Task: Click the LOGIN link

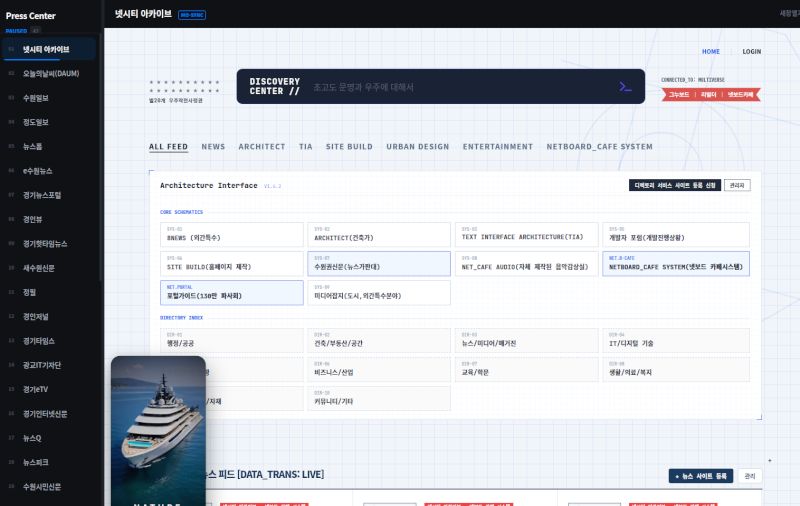Action: 752,51
